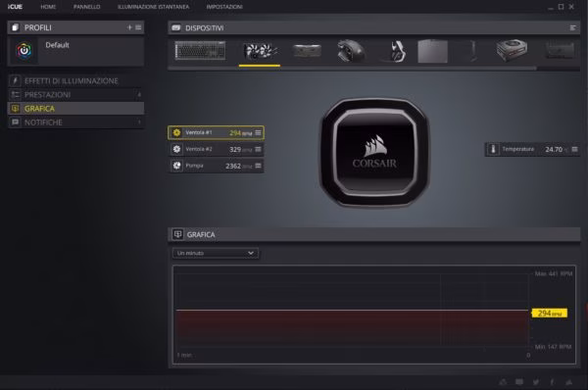Open the Dispositivi panel menu icon

click(573, 27)
